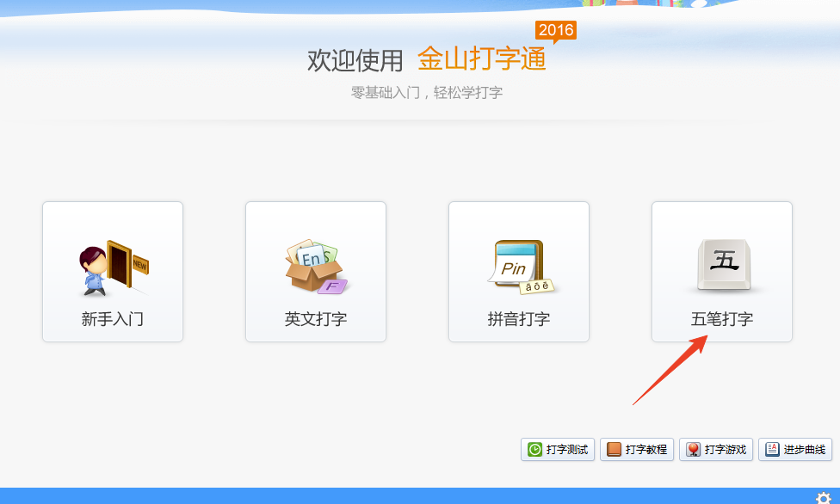Open the 英文打字 English typing card

point(316,272)
